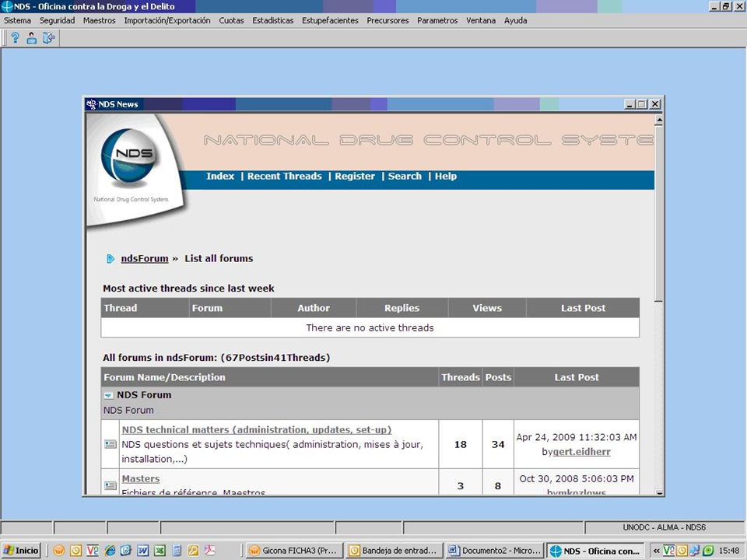Click the clock icon in quick launch
Viewport: 747px width, 560px height.
pyautogui.click(x=75, y=551)
